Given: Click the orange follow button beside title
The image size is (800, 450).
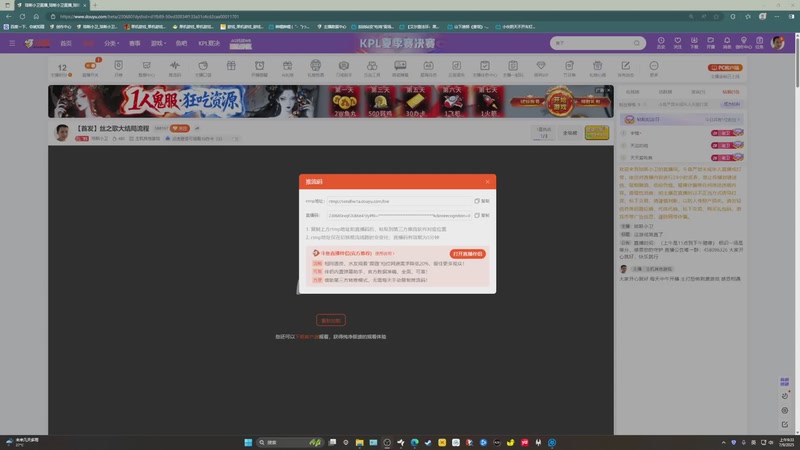Looking at the screenshot, I should point(180,129).
